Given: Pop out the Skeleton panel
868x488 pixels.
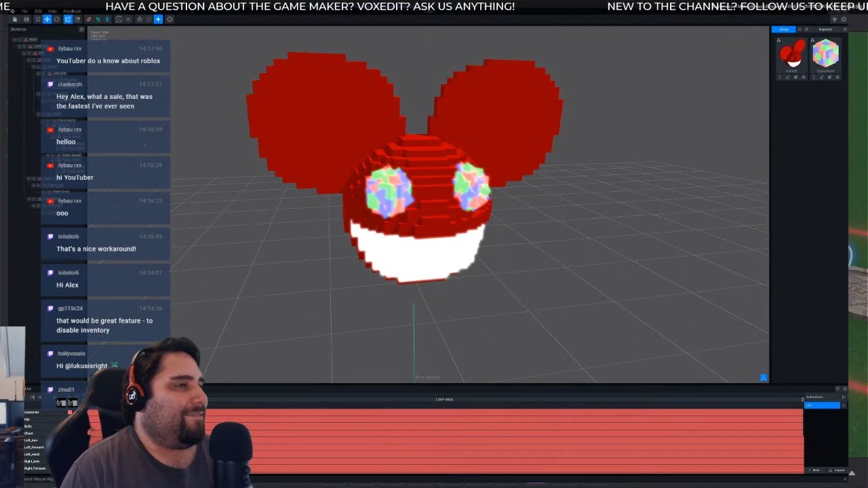Looking at the screenshot, I should 81,29.
